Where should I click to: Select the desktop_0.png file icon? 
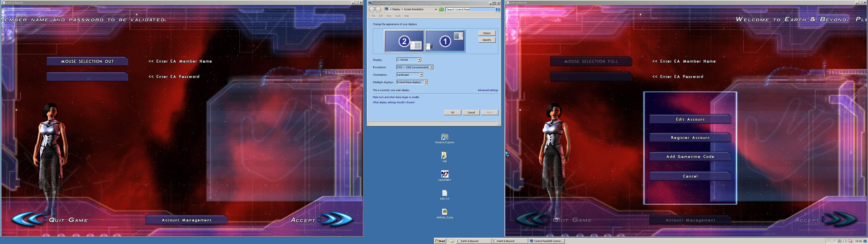click(x=444, y=213)
